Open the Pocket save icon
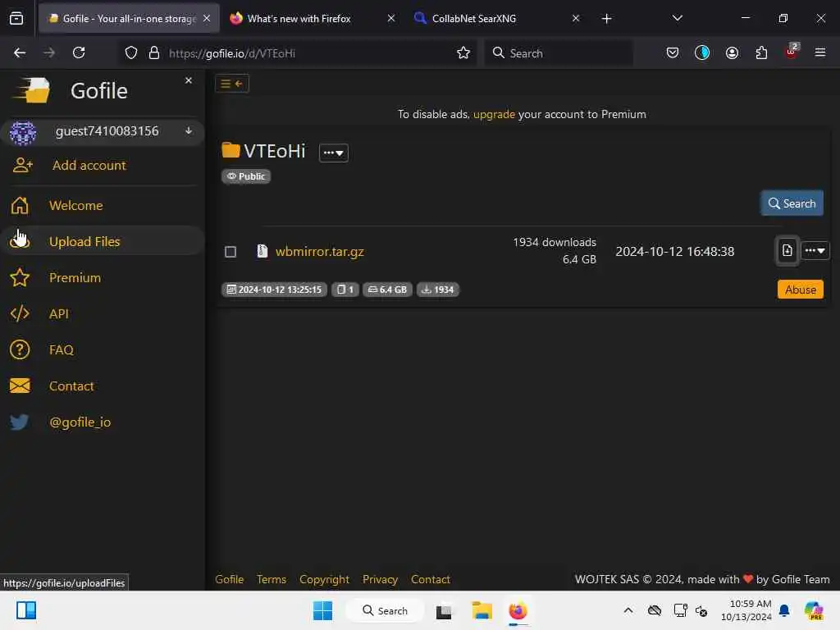The width and height of the screenshot is (840, 630). (x=673, y=53)
